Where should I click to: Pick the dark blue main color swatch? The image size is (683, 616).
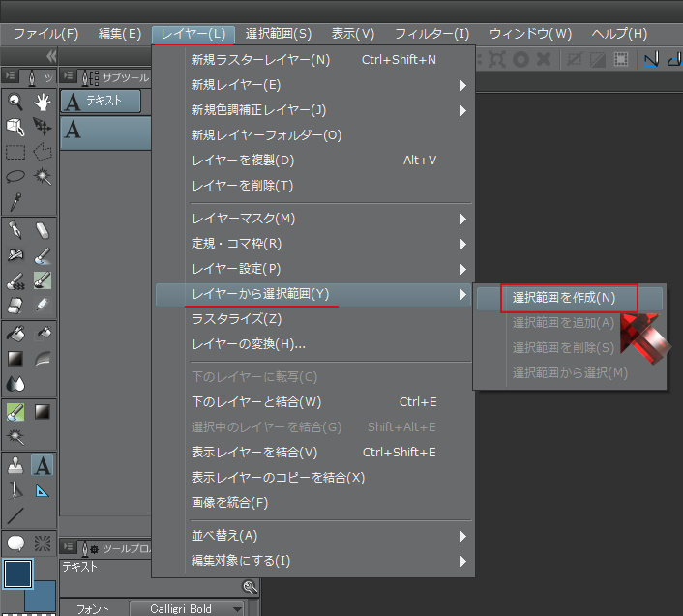(x=17, y=573)
